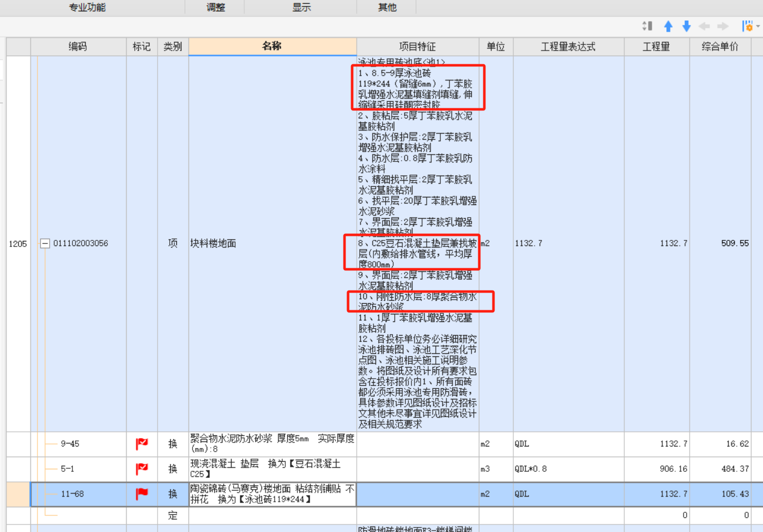The height and width of the screenshot is (532, 763).
Task: Click the 工程量表达式 column header
Action: (x=568, y=47)
